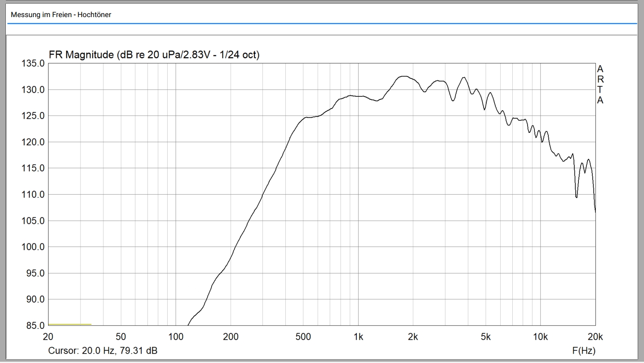Click the 200 frequency axis label
The image size is (644, 363).
(231, 338)
